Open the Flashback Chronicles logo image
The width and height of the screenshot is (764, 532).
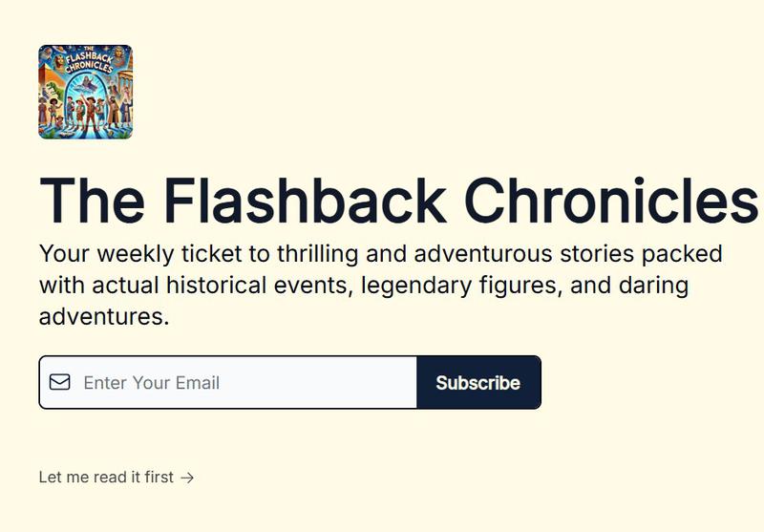pos(85,92)
